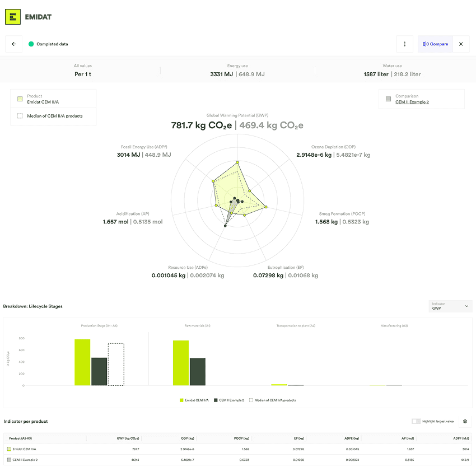
Task: Click the CEM II Example 2 legend swatch
Action: 216,400
